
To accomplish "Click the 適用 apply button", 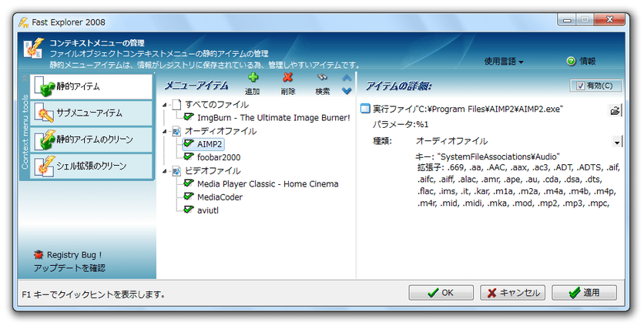I will [584, 293].
